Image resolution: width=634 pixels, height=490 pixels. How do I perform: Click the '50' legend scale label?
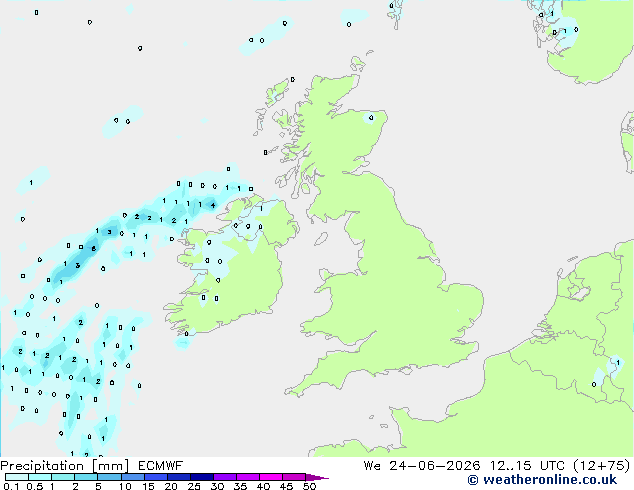[x=309, y=486]
